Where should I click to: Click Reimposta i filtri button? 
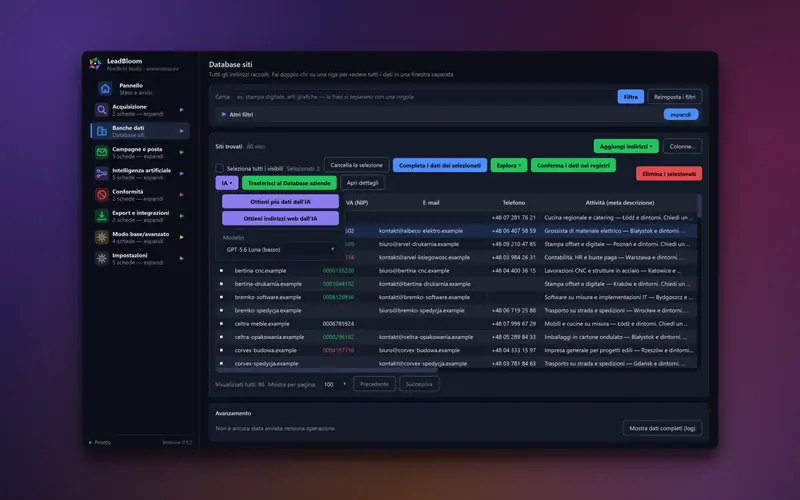675,96
